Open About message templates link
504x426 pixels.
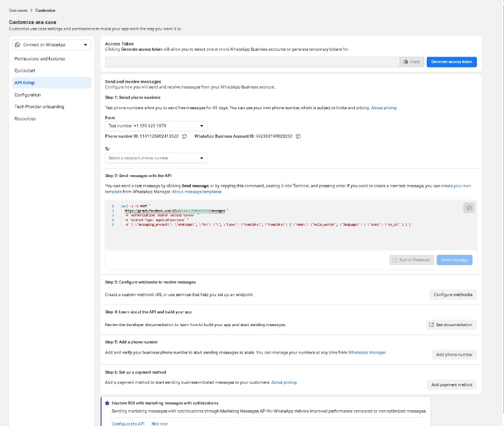tap(197, 192)
